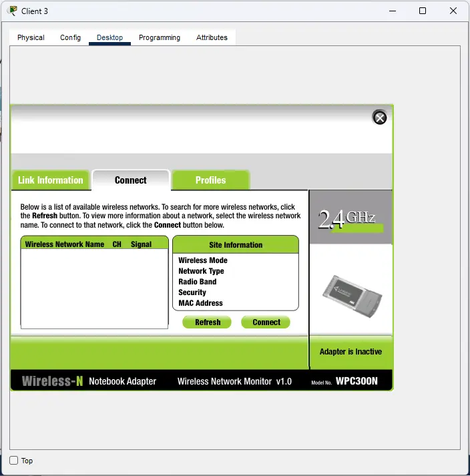Switch to the Link Information tab
Image resolution: width=470 pixels, height=476 pixels.
point(50,180)
